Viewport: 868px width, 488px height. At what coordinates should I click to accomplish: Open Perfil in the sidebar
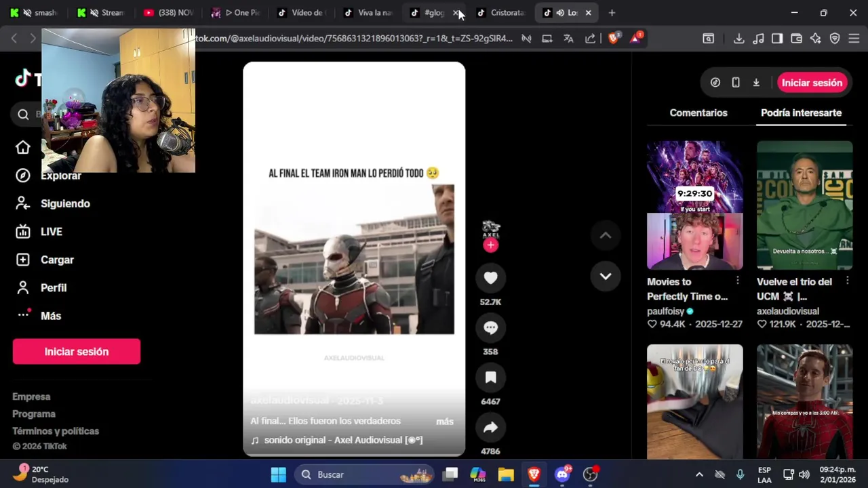pos(41,288)
